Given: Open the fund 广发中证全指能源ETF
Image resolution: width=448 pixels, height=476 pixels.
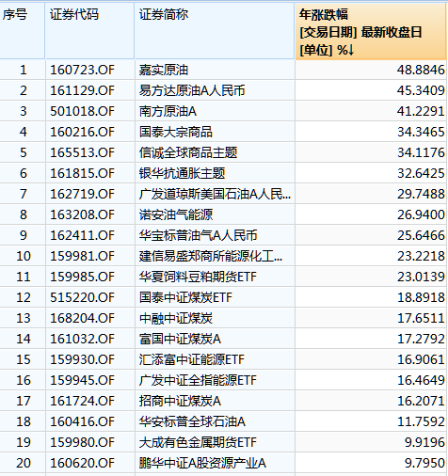Looking at the screenshot, I should (x=198, y=380).
